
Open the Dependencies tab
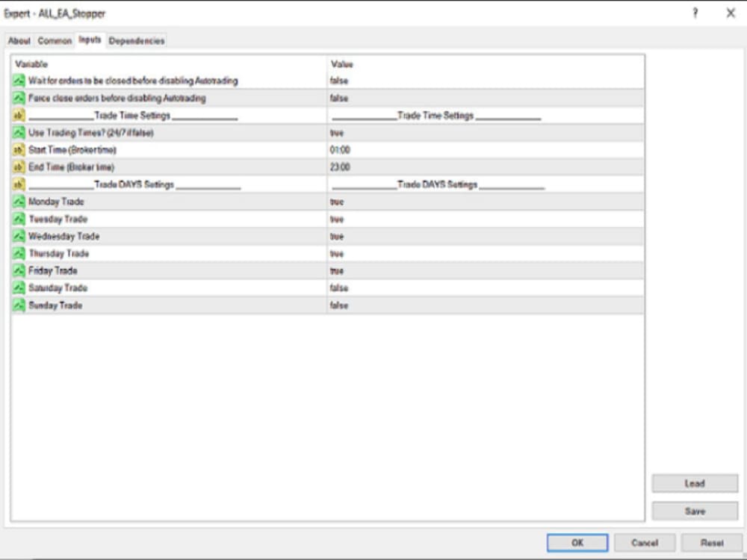136,40
